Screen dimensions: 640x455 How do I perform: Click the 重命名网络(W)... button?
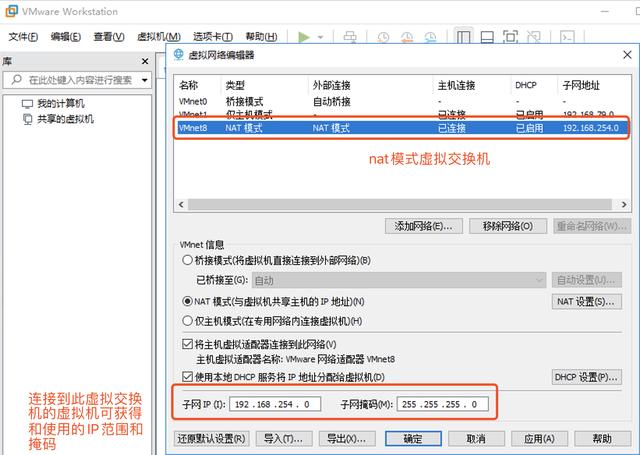[592, 226]
